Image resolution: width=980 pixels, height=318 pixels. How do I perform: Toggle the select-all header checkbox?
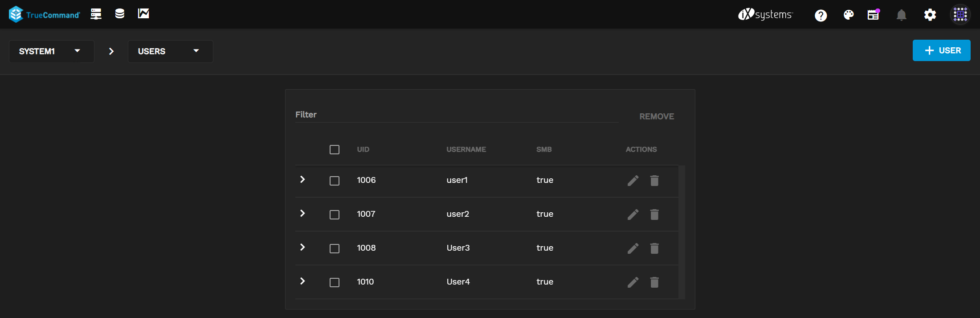point(335,150)
